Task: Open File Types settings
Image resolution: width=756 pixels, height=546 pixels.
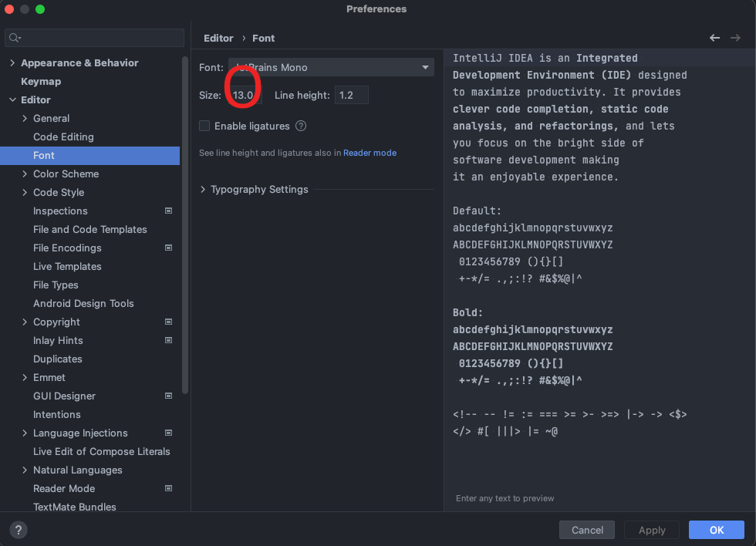Action: 56,285
